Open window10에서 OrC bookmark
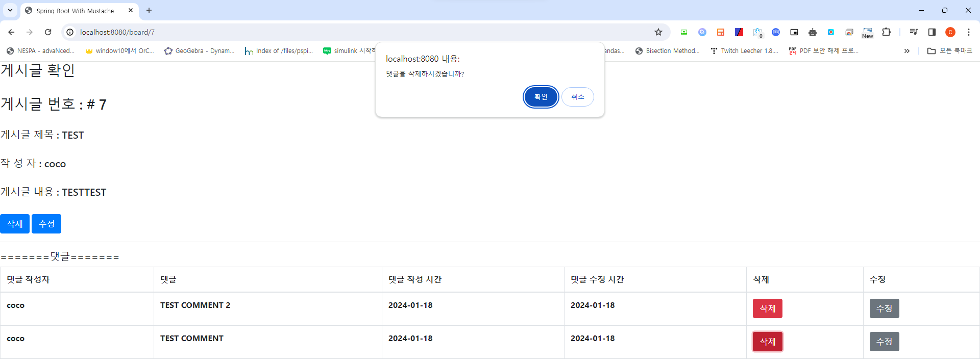Screen dimensions: 980x364 119,50
